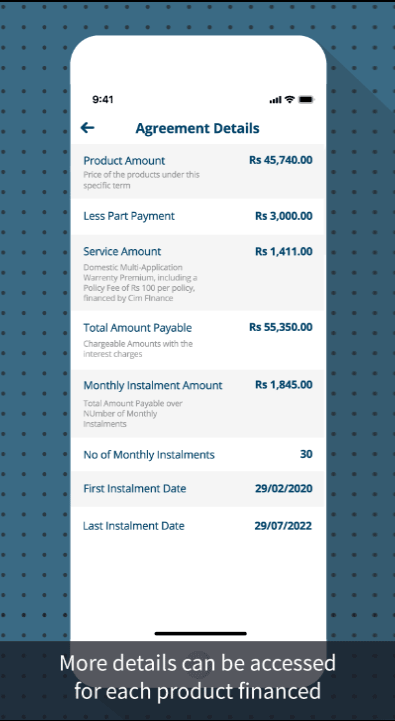The width and height of the screenshot is (395, 721).
Task: Select the Agreement Details title
Action: point(197,128)
